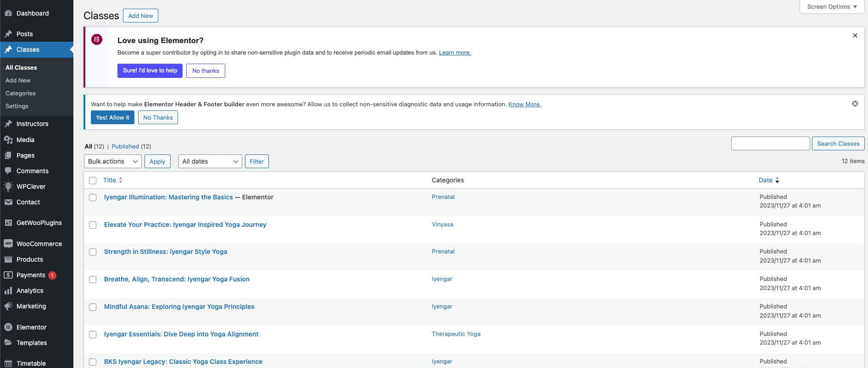Open WooCommerce via its sidebar icon
The height and width of the screenshot is (368, 868).
(8, 244)
